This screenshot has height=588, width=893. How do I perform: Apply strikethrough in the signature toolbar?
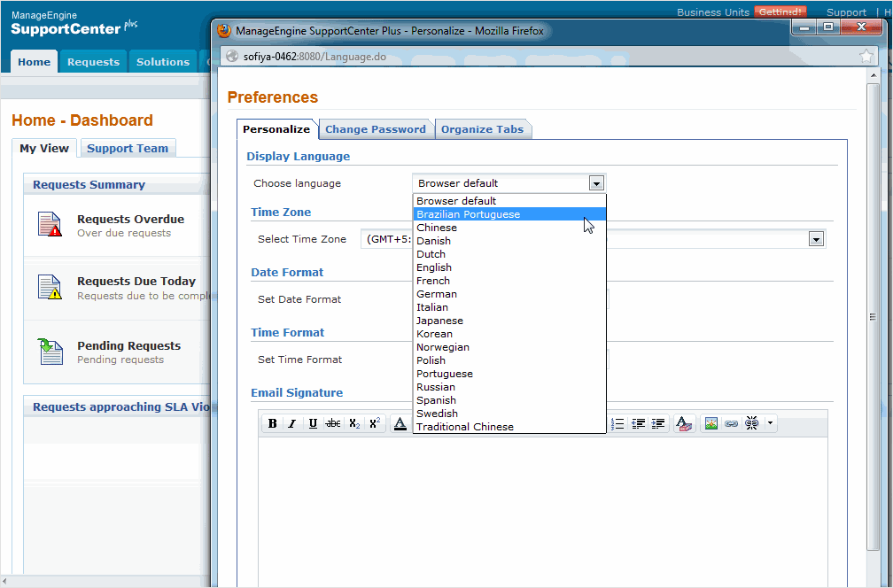(333, 424)
